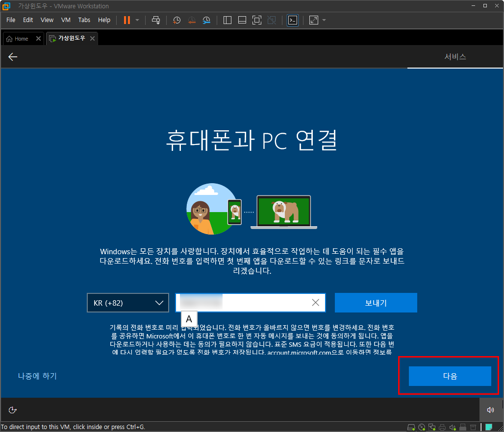Click the teal message log note icon
The width and height of the screenshot is (504, 432).
[489, 427]
